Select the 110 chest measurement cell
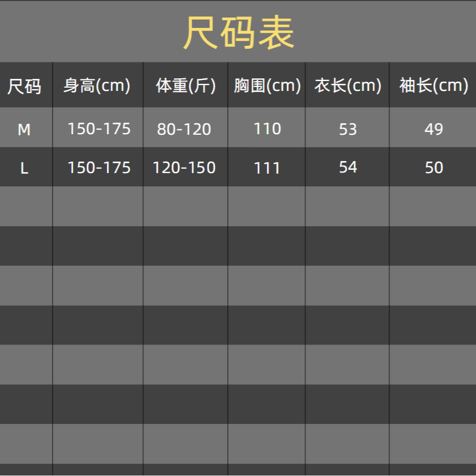Screen dimensions: 476x476 (266, 129)
